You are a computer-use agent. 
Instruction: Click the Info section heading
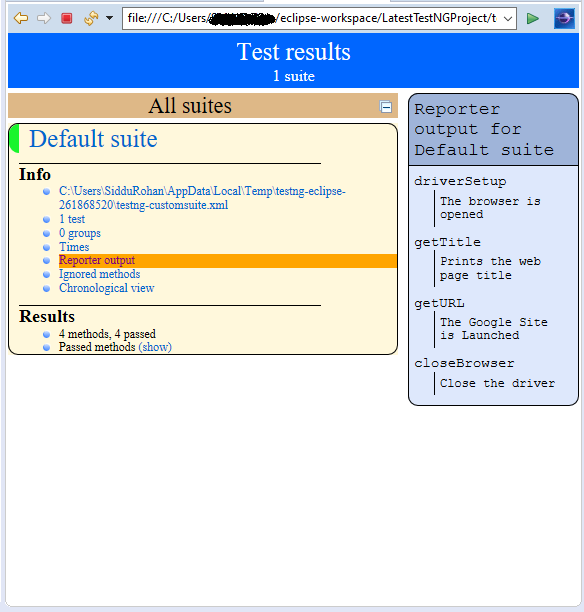click(x=35, y=174)
